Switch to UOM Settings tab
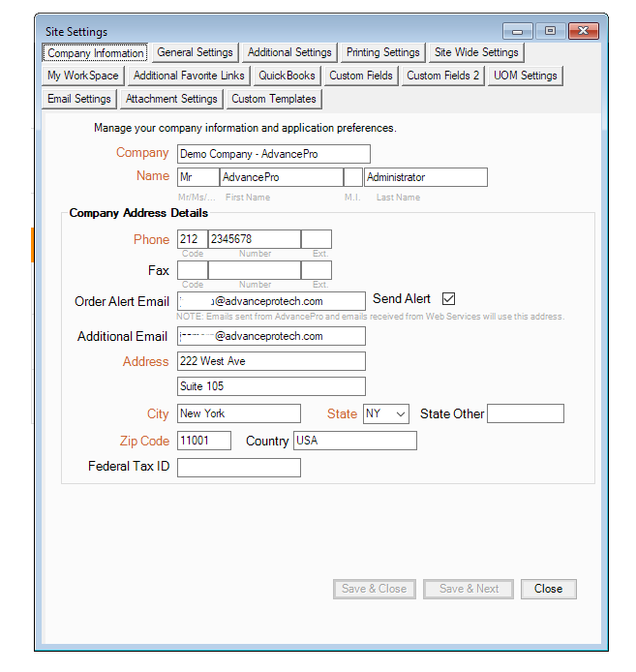The height and width of the screenshot is (672, 636). [x=525, y=76]
